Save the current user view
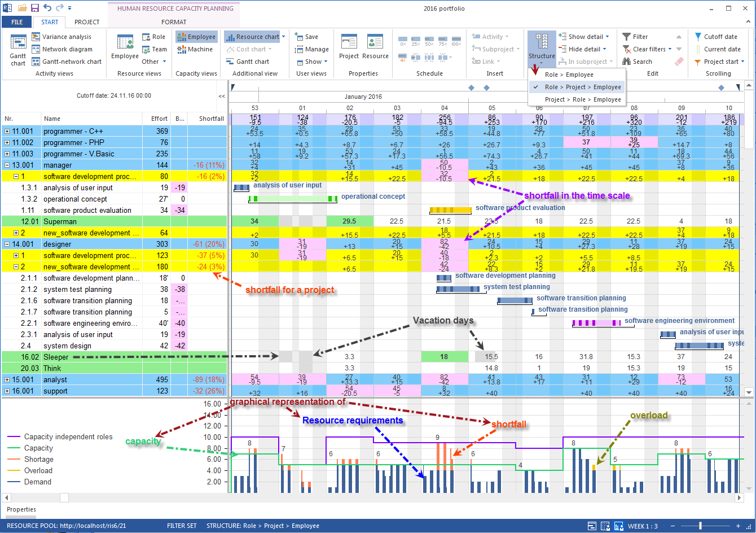The height and width of the screenshot is (533, 756). click(x=307, y=37)
